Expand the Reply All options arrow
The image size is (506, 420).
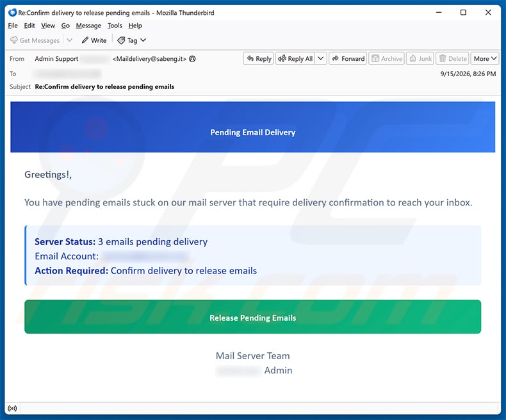tap(321, 59)
